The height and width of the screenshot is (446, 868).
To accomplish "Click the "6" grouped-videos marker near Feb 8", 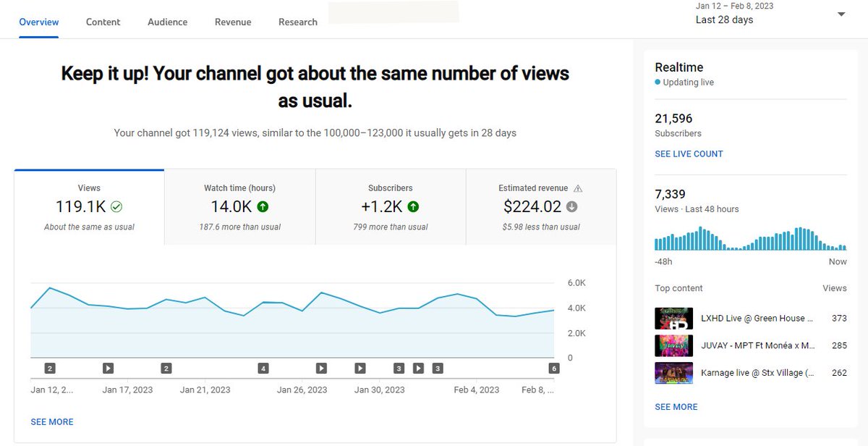I will pyautogui.click(x=553, y=368).
